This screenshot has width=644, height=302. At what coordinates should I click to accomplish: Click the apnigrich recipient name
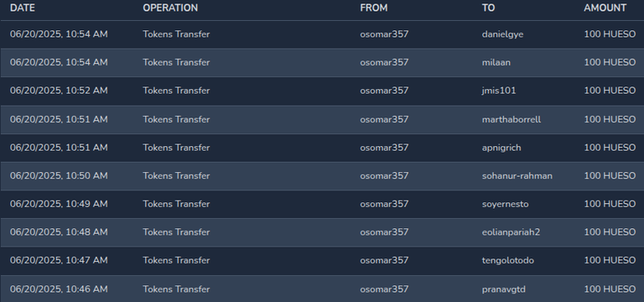coord(501,148)
